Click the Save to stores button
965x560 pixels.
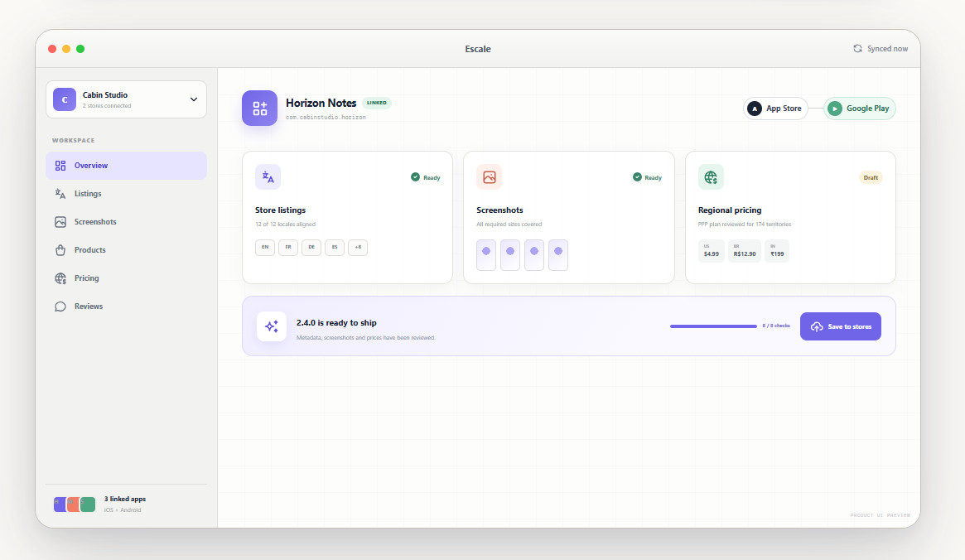coord(841,326)
